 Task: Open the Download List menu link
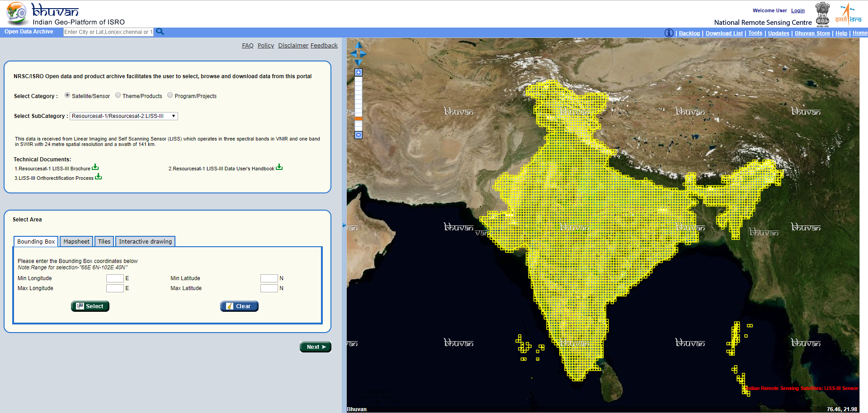(724, 33)
